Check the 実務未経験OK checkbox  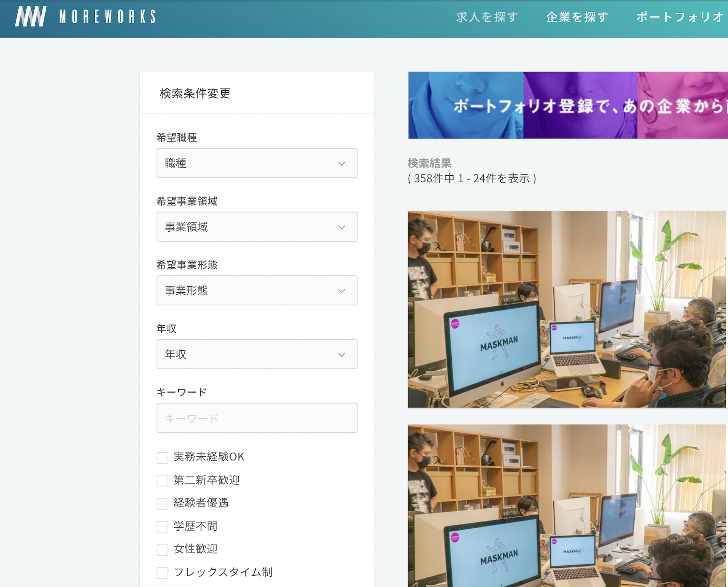click(x=163, y=458)
